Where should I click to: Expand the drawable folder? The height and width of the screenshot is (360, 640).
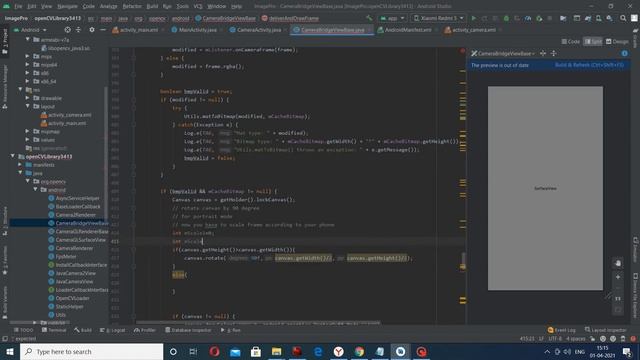28,98
